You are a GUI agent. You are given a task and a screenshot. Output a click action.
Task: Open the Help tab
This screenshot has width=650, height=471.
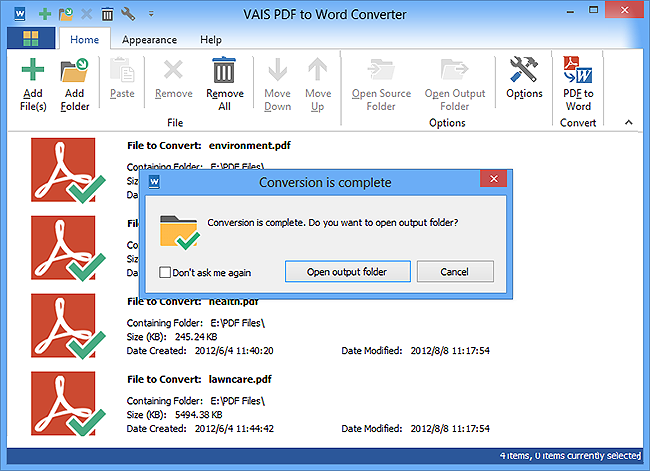tap(211, 40)
